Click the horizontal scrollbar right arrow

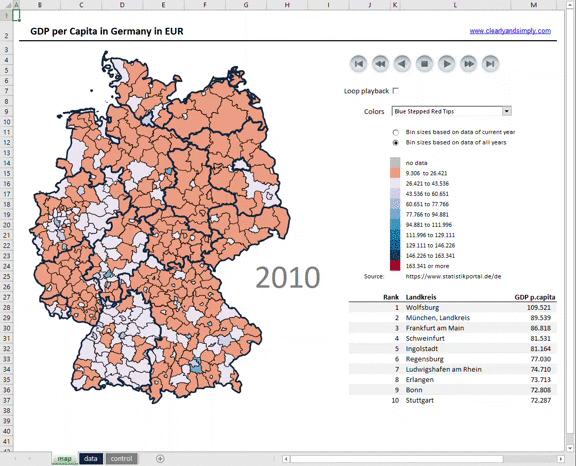pos(560,459)
